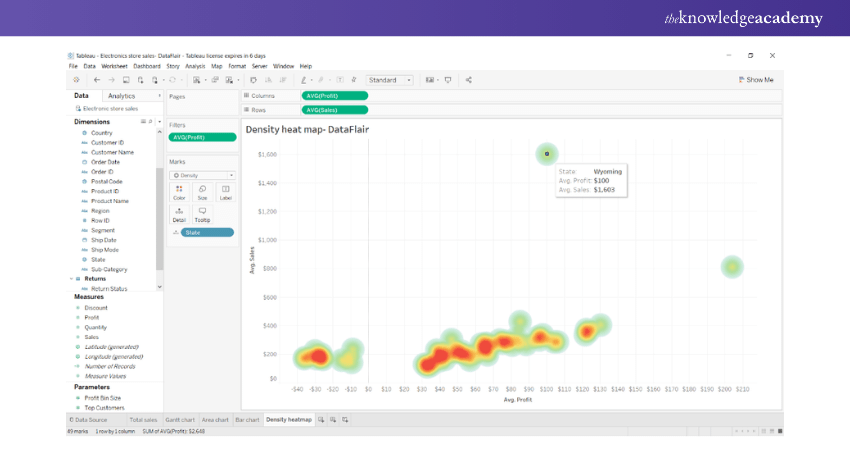This screenshot has height=450, width=850.
Task: Switch to the Analytics pane tab
Action: (x=121, y=95)
